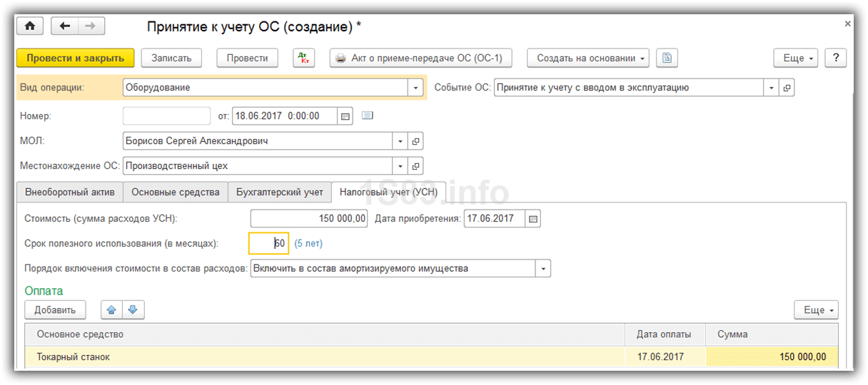Expand Порядок включения стоимости dropdown
Image resolution: width=868 pixels, height=385 pixels.
543,269
